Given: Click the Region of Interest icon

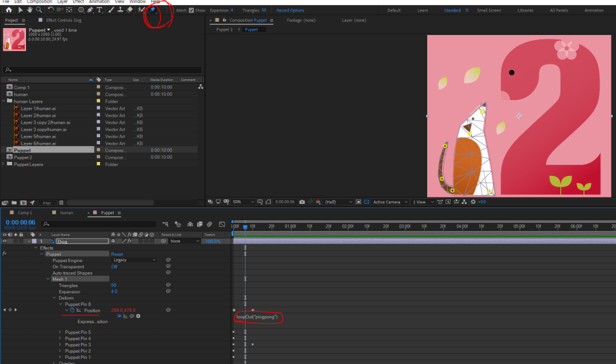Looking at the screenshot, I should pos(358,202).
